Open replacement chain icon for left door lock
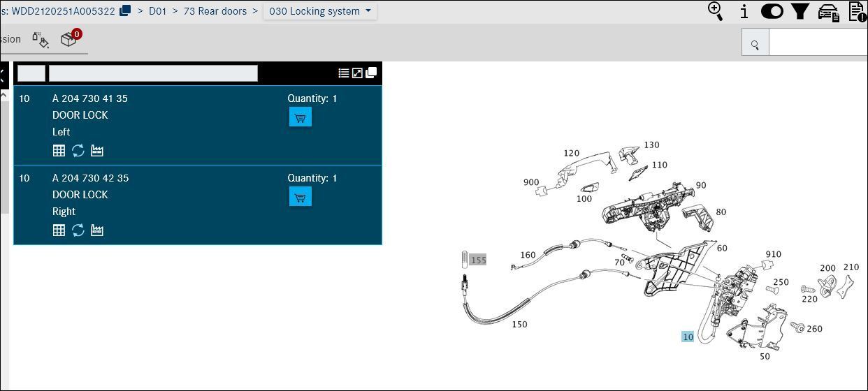 (x=78, y=151)
